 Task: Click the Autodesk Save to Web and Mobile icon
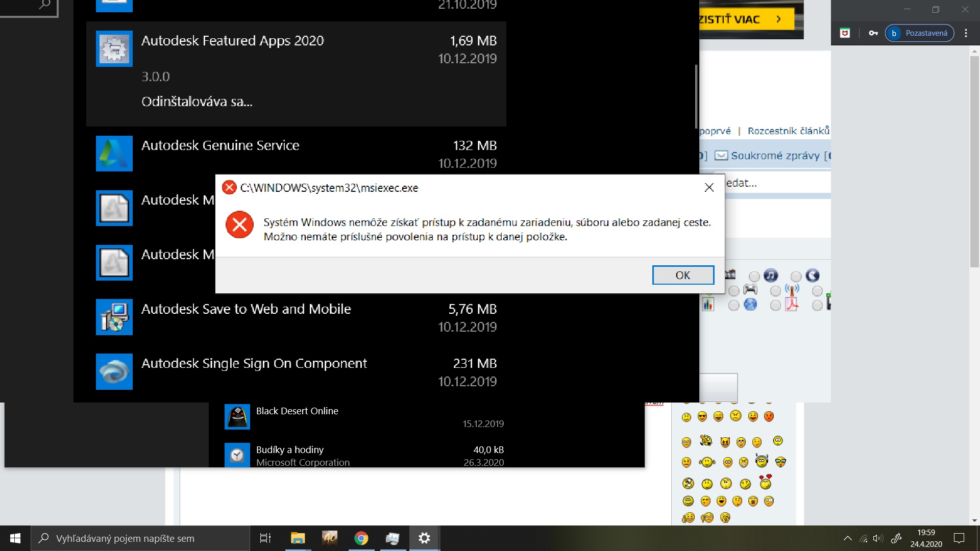(x=114, y=317)
